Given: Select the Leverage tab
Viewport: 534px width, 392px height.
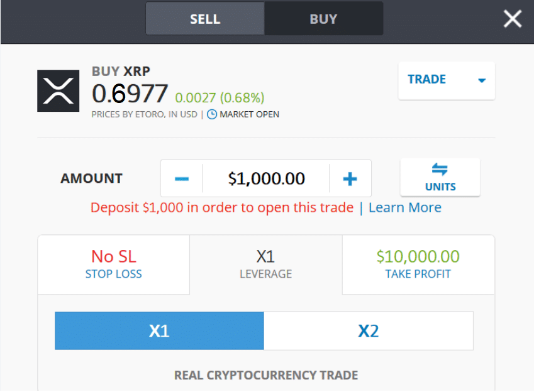Looking at the screenshot, I should (265, 264).
